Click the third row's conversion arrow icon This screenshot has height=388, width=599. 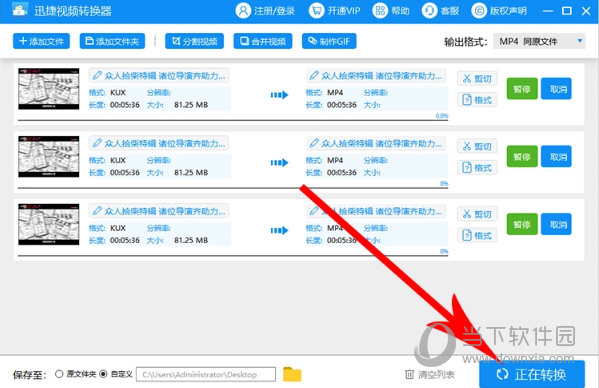pyautogui.click(x=279, y=230)
